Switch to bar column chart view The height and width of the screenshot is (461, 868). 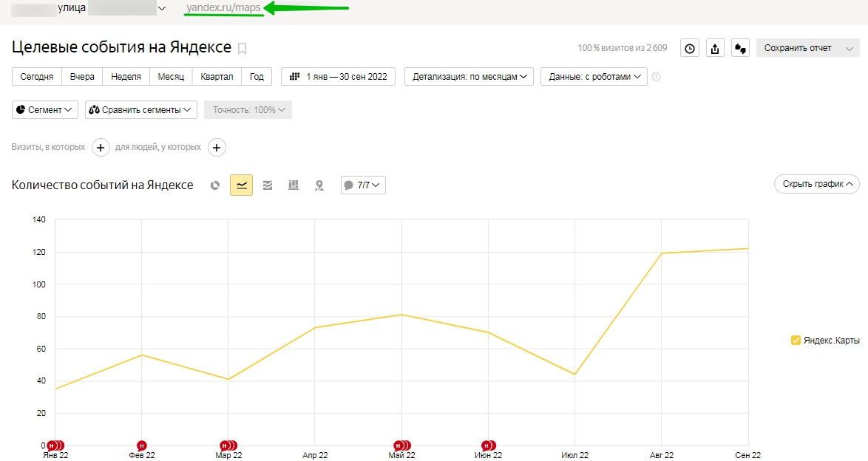click(x=294, y=185)
